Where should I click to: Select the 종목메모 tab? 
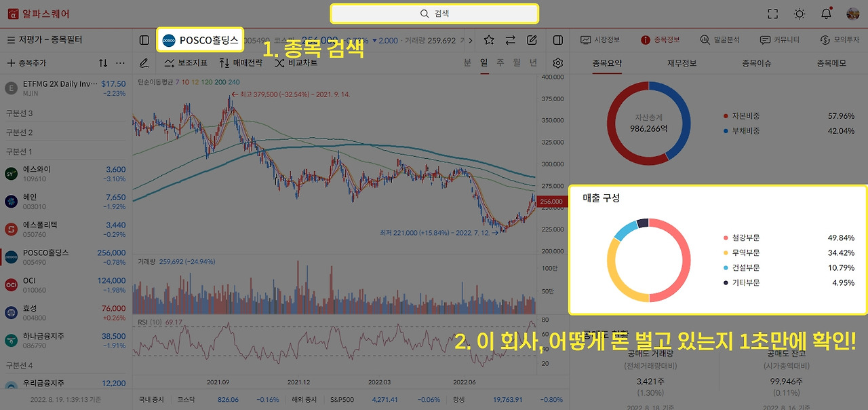831,63
